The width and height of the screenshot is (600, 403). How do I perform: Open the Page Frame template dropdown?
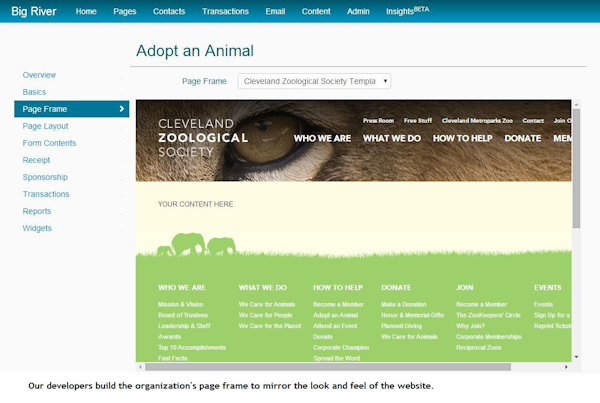tap(314, 81)
